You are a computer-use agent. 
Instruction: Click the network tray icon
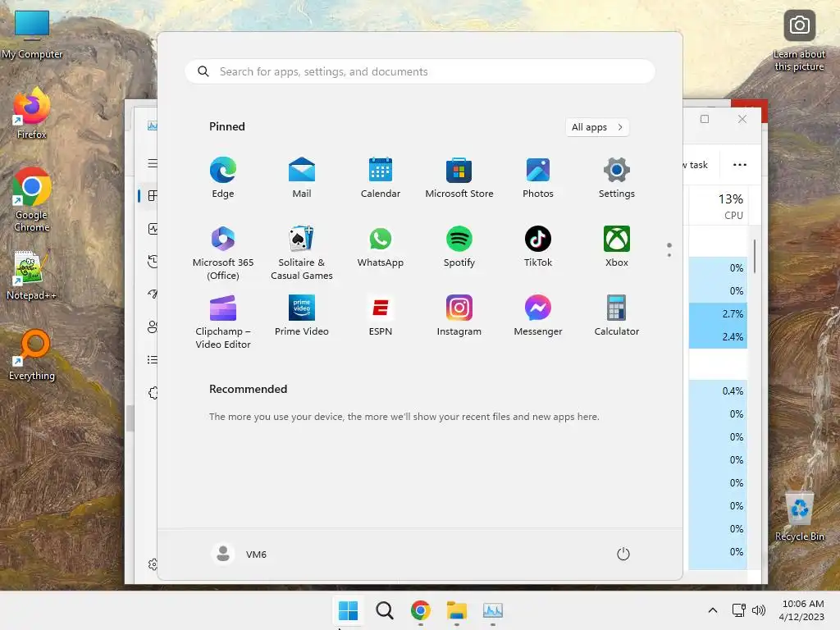point(739,610)
